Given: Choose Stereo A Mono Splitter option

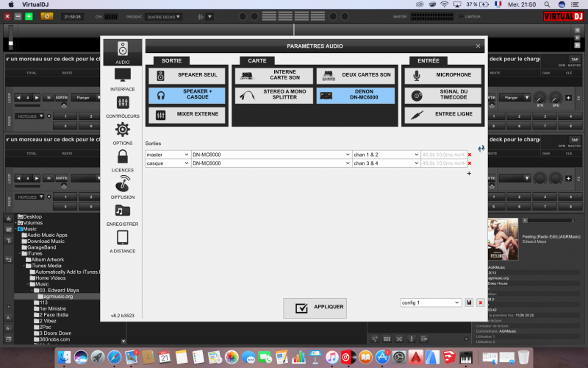Looking at the screenshot, I should pos(273,96).
